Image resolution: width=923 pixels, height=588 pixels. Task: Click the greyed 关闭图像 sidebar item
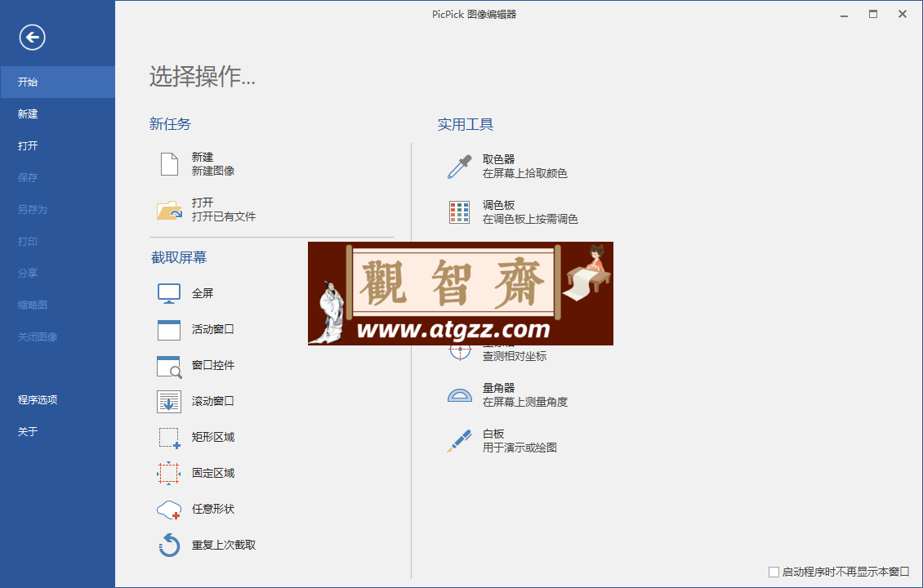tap(58, 336)
